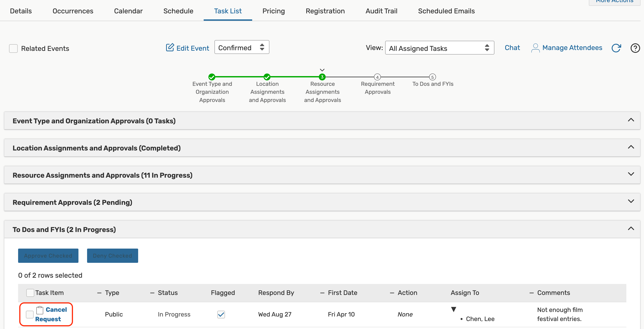The width and height of the screenshot is (644, 329).
Task: Click the Approve Checked button
Action: point(48,255)
